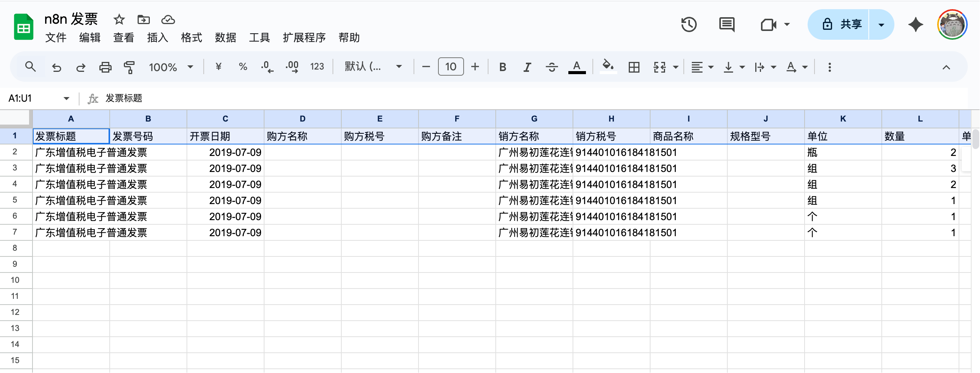Image resolution: width=980 pixels, height=373 pixels.
Task: Click the undo arrow icon
Action: pos(57,67)
